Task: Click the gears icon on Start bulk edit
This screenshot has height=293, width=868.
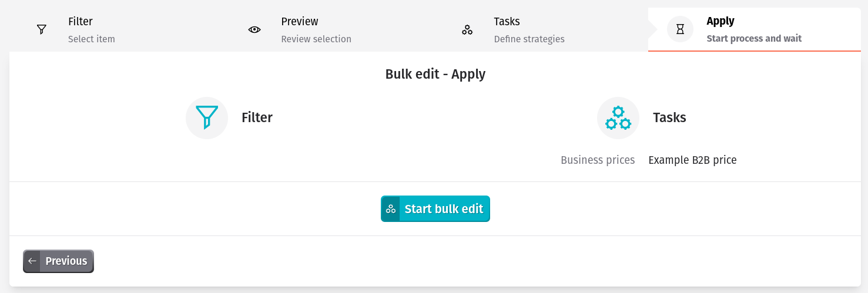Action: 391,209
